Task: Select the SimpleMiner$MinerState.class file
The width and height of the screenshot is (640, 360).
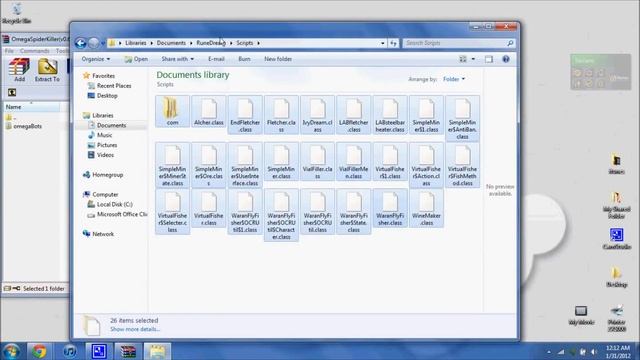Action: [x=172, y=165]
